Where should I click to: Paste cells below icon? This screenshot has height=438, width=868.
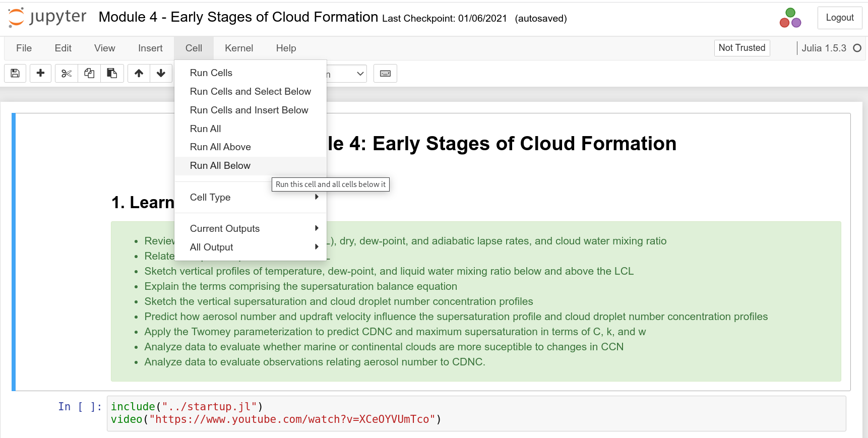pyautogui.click(x=112, y=74)
